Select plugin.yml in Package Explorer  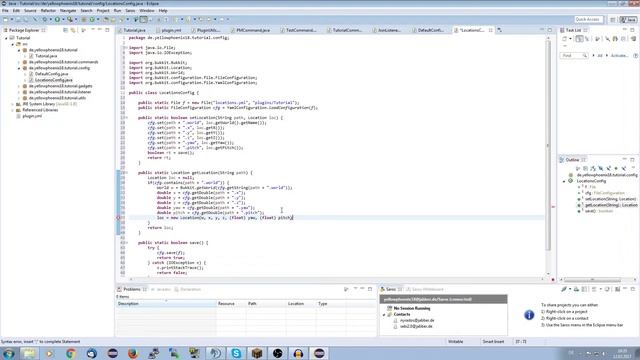pyautogui.click(x=32, y=116)
